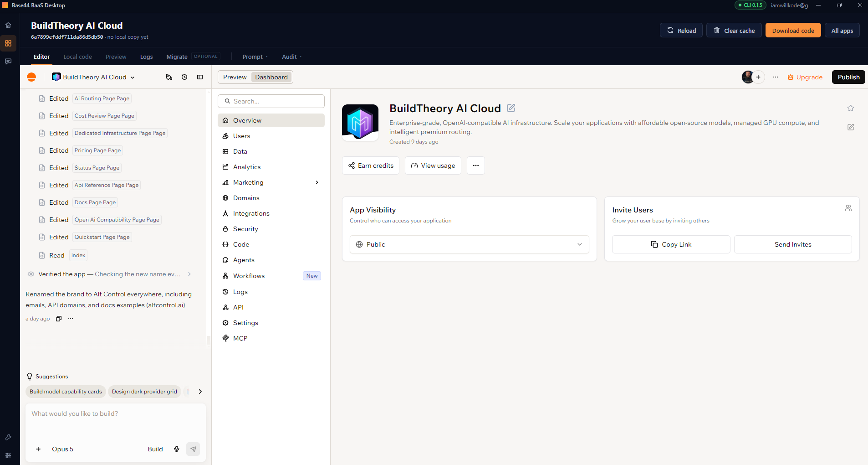Switch to the Editor tab
Viewport: 868px width, 465px height.
pyautogui.click(x=42, y=57)
